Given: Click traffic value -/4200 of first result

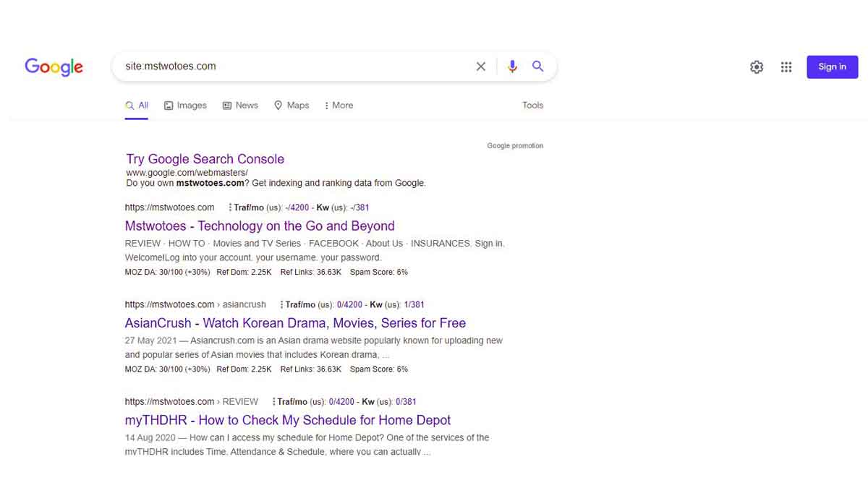Looking at the screenshot, I should [298, 207].
